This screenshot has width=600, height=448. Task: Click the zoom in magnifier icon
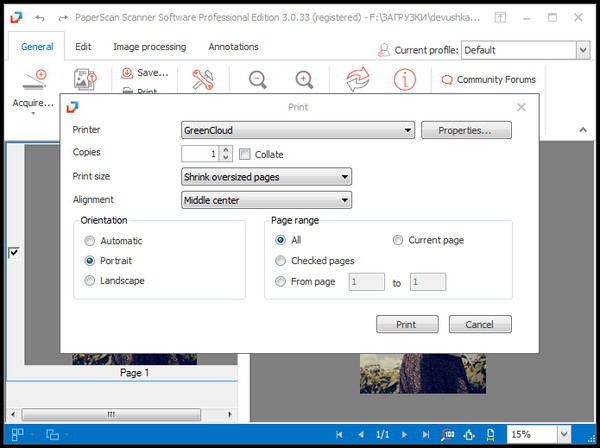point(305,80)
